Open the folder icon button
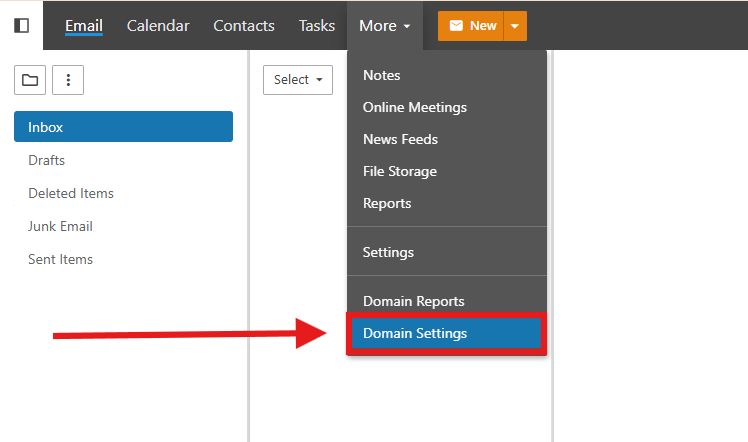The image size is (748, 442). (30, 80)
